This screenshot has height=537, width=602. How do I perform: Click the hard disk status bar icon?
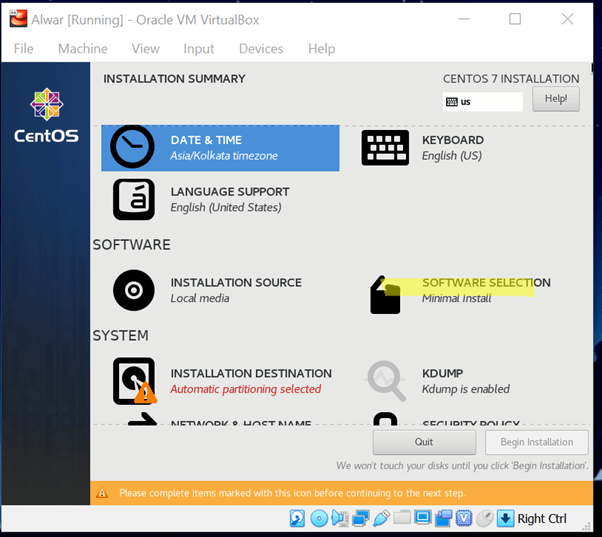[297, 518]
